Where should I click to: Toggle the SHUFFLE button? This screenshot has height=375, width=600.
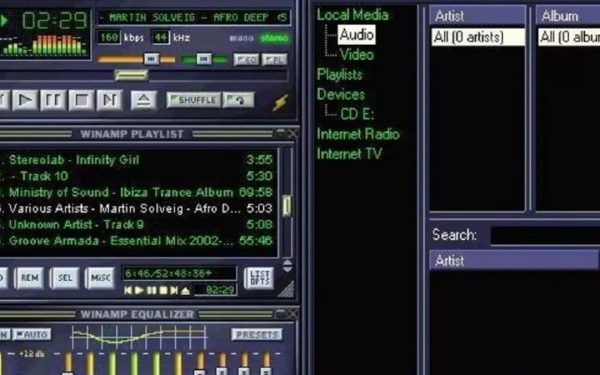tap(194, 100)
